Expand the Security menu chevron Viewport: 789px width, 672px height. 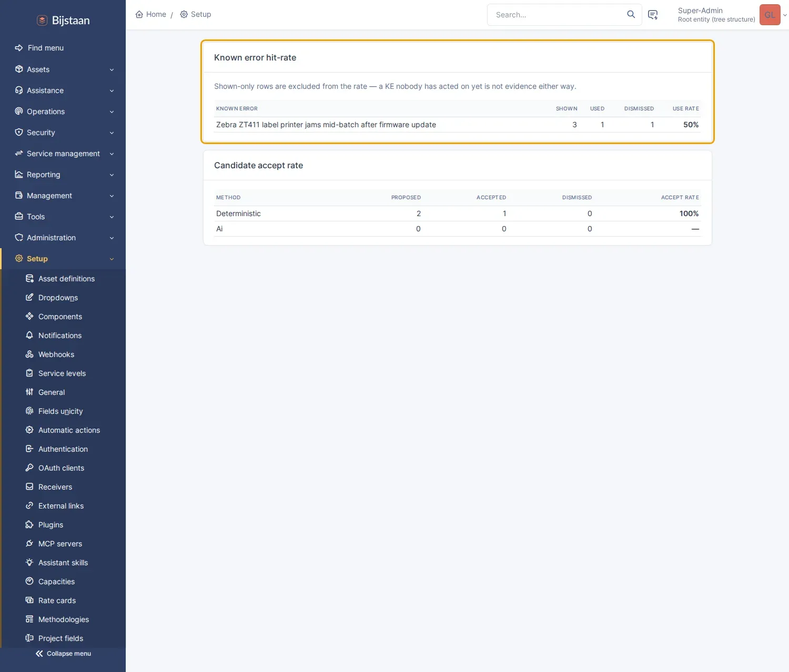coord(112,133)
